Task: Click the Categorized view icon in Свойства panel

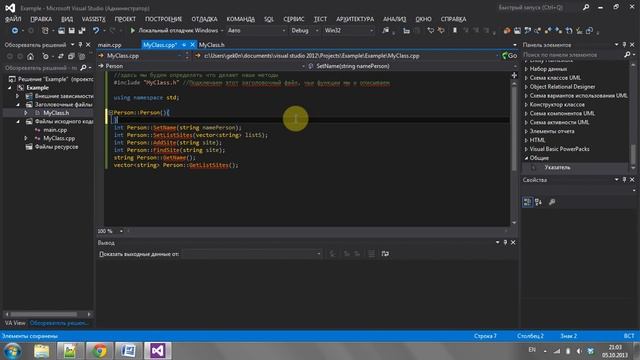Action: point(527,202)
